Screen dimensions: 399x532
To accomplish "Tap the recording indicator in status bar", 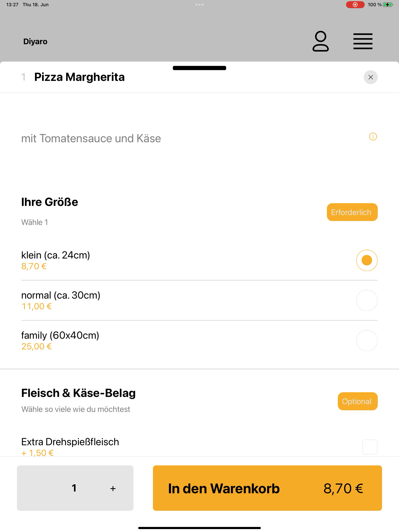I will click(x=355, y=4).
